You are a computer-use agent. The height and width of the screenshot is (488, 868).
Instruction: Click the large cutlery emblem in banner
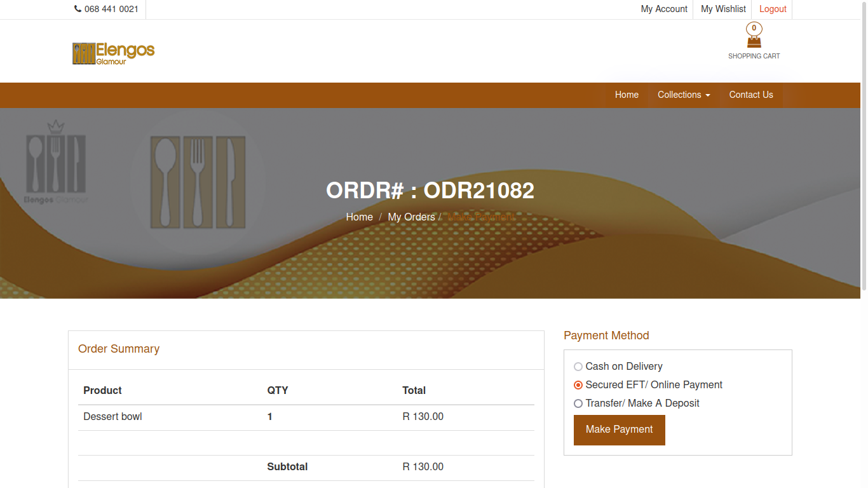pyautogui.click(x=198, y=182)
